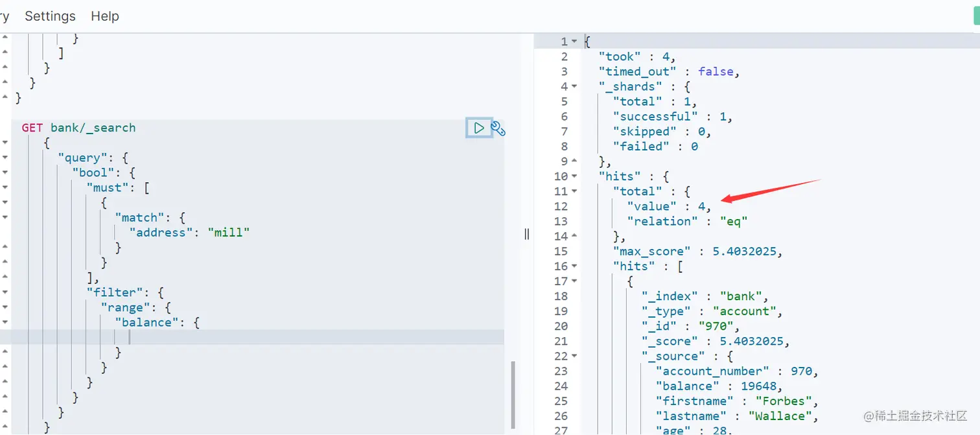Place cursor on the empty highlighted editor line

click(259, 337)
